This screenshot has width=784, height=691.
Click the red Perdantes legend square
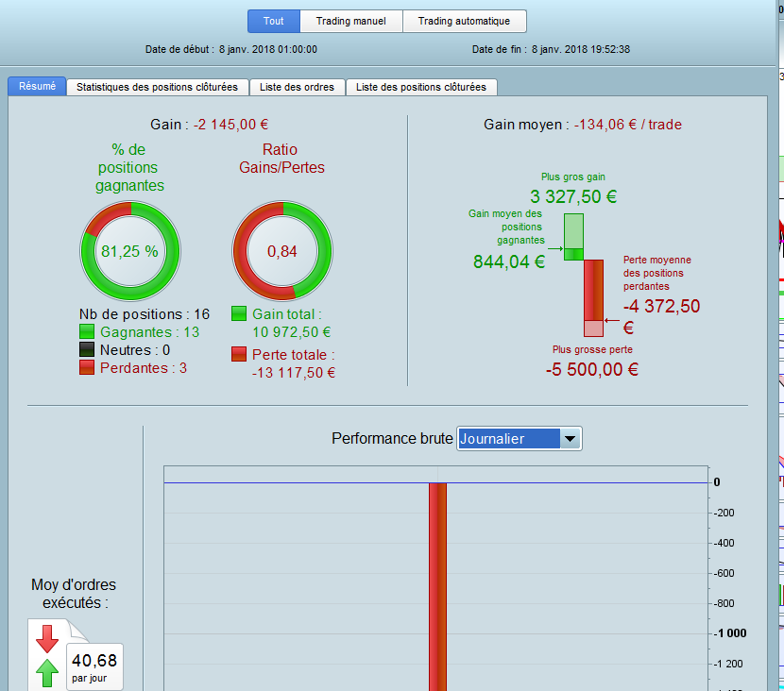(87, 367)
